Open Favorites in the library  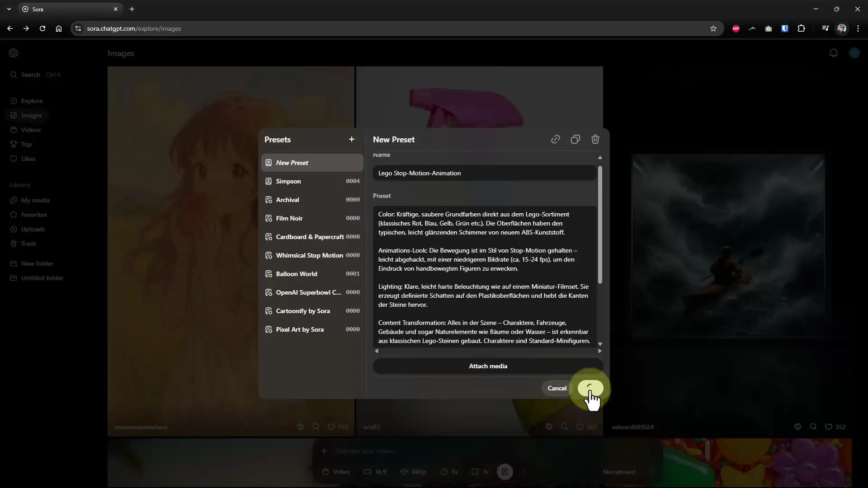tap(29, 215)
